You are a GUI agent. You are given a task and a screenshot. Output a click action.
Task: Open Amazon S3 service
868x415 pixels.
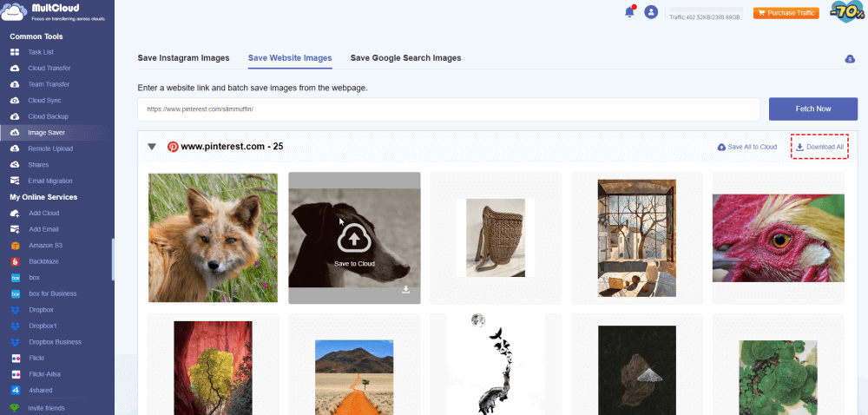45,246
